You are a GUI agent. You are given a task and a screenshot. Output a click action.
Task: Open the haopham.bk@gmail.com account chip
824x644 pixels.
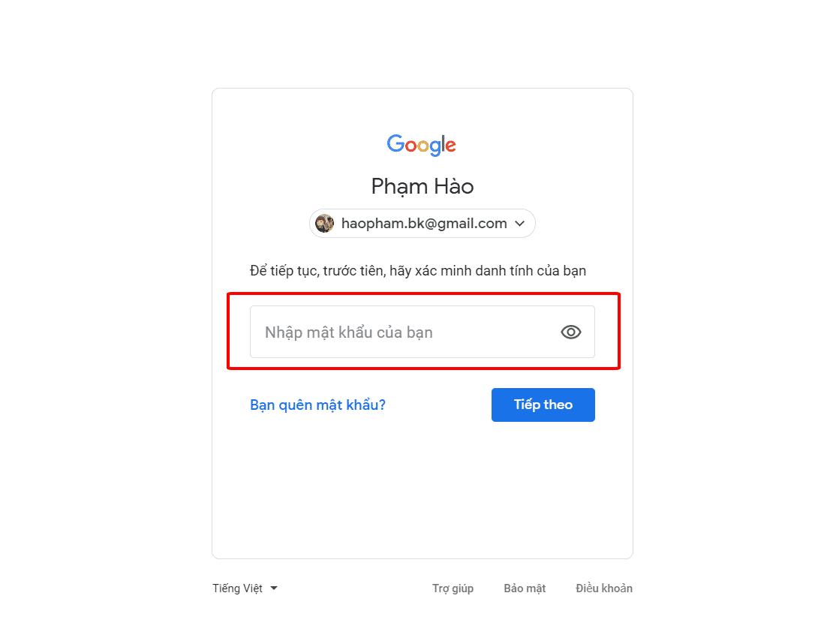point(423,224)
